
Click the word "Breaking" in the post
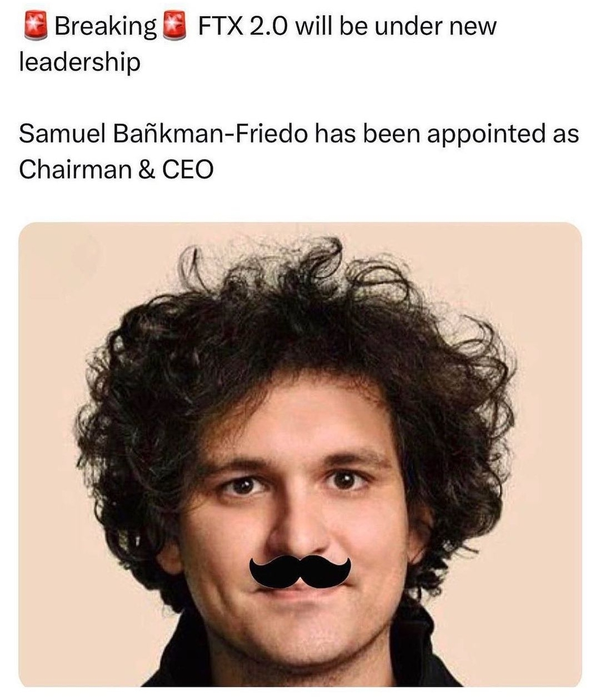coord(106,27)
